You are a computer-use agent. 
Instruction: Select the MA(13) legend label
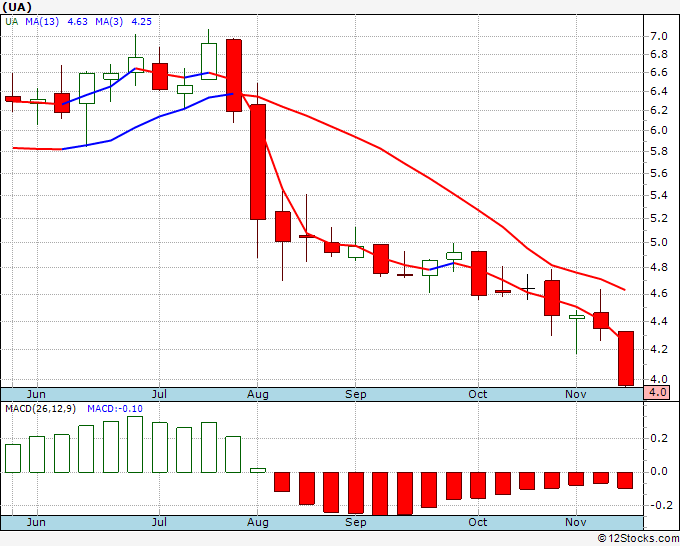click(42, 22)
